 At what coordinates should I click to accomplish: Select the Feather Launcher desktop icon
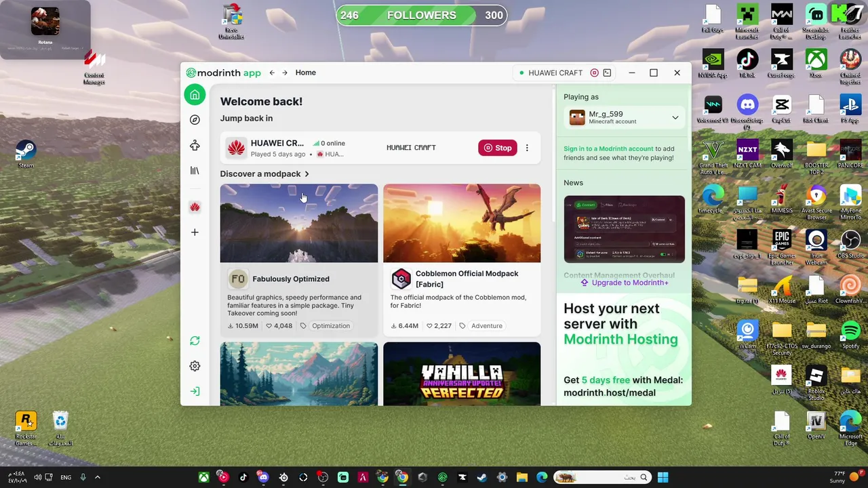point(850,22)
